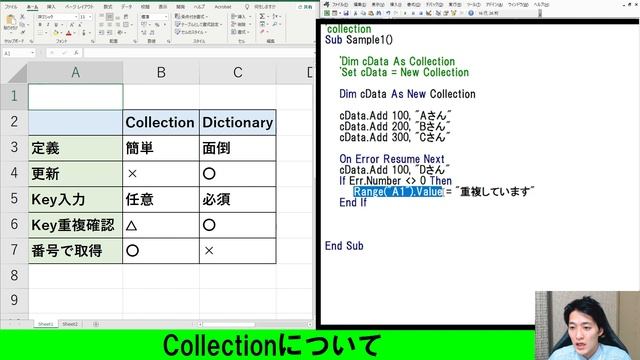Open the VBE Help menu
The width and height of the screenshot is (640, 360).
[542, 4]
